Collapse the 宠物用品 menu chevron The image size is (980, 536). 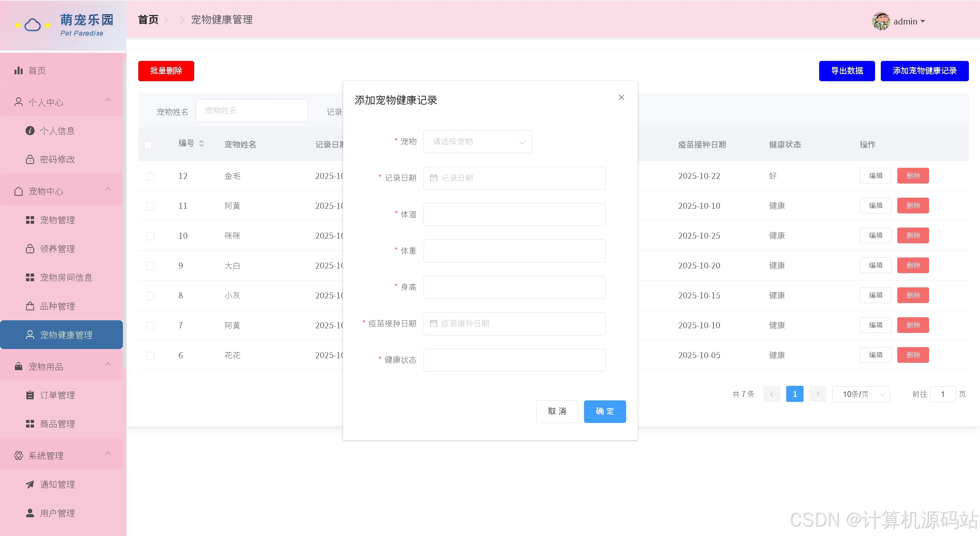[x=108, y=364]
